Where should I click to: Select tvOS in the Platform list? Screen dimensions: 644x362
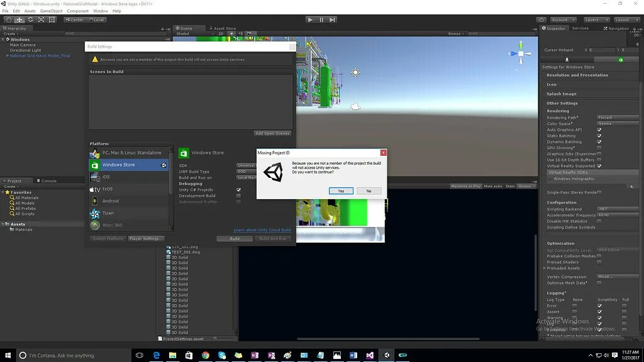click(129, 189)
